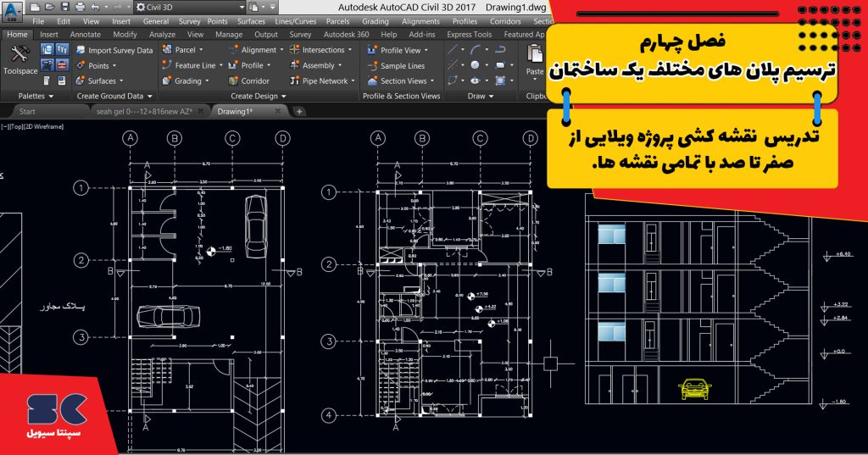Close the Drawing1 file tab

pyautogui.click(x=278, y=111)
